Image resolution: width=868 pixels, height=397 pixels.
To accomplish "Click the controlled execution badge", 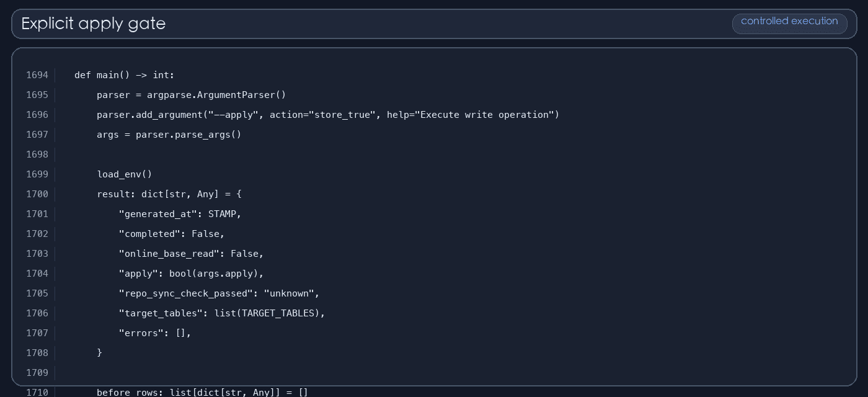I will click(x=789, y=24).
